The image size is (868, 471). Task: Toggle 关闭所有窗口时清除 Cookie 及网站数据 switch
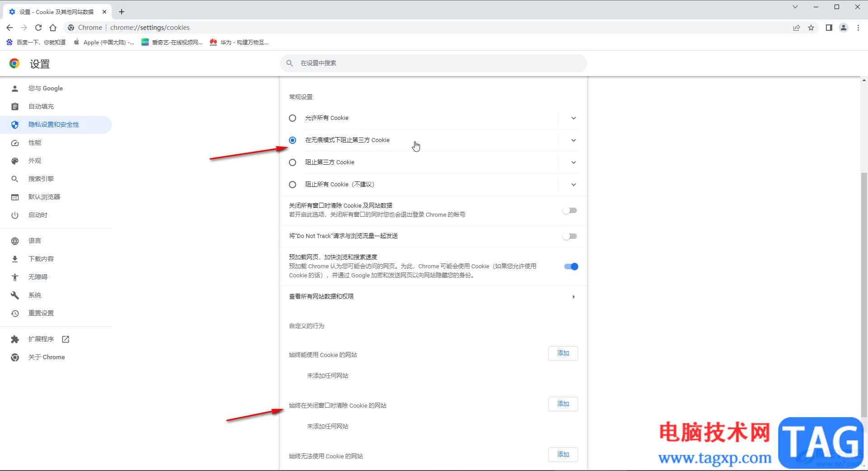click(570, 210)
